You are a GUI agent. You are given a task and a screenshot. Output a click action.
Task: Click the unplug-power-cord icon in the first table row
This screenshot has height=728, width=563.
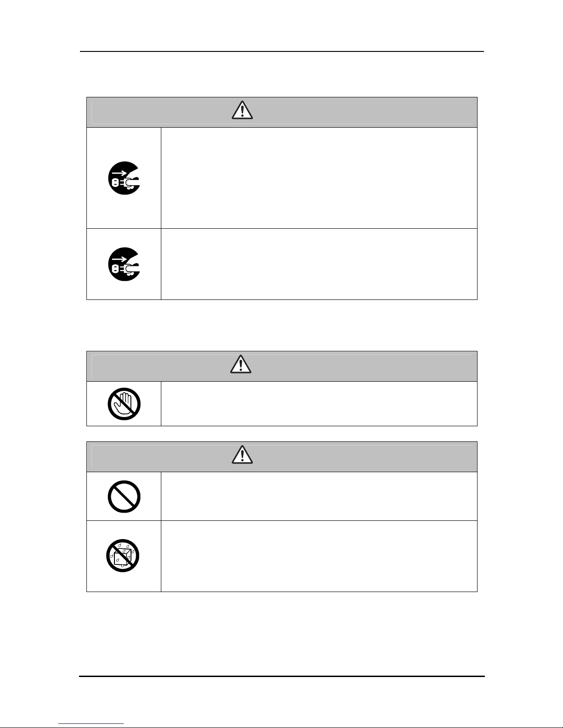click(124, 178)
